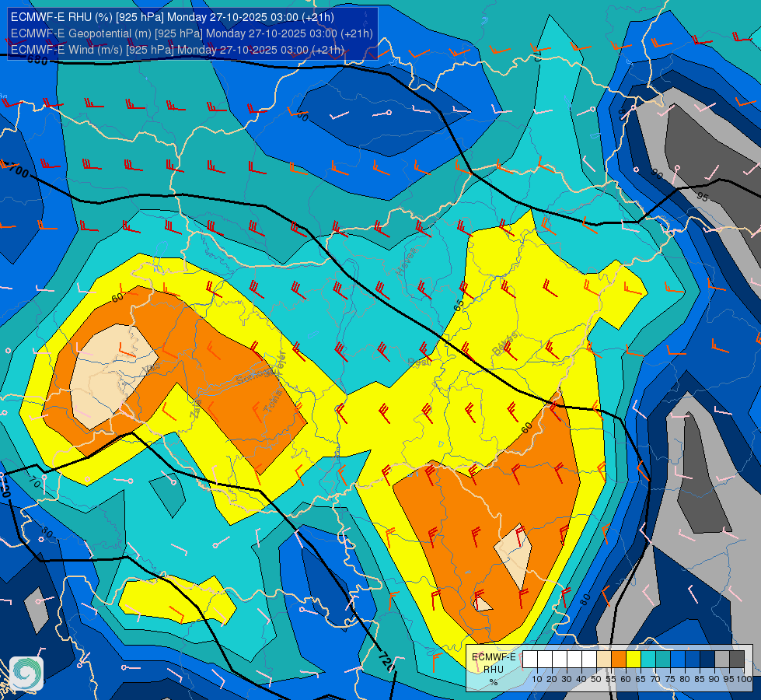Pick the teal 70–75% legend swatch
The width and height of the screenshot is (761, 700).
[663, 660]
